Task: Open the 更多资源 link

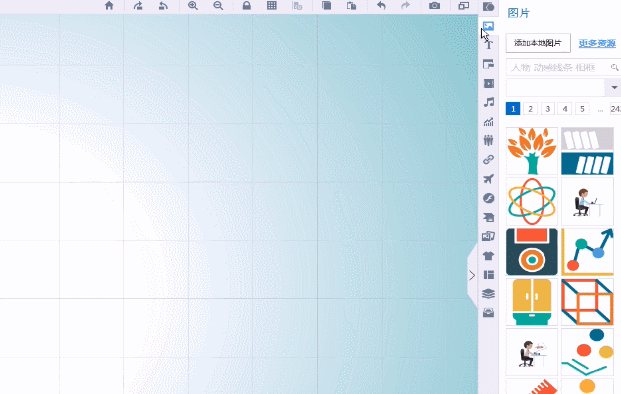Action: tap(597, 43)
